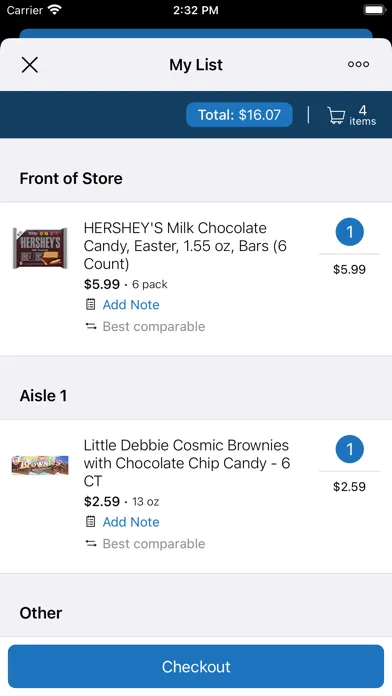Viewport: 392px width, 696px height.
Task: Open the Cosmic Brownies product thumbnail
Action: pos(40,465)
